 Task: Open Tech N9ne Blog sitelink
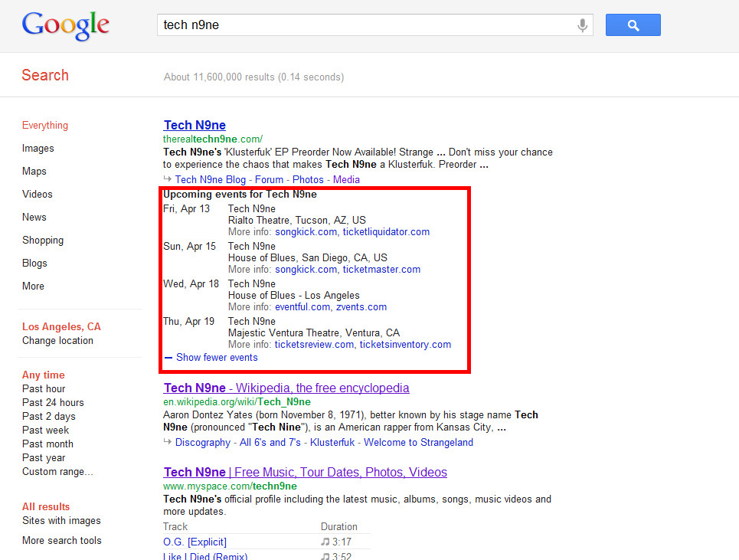tap(211, 179)
